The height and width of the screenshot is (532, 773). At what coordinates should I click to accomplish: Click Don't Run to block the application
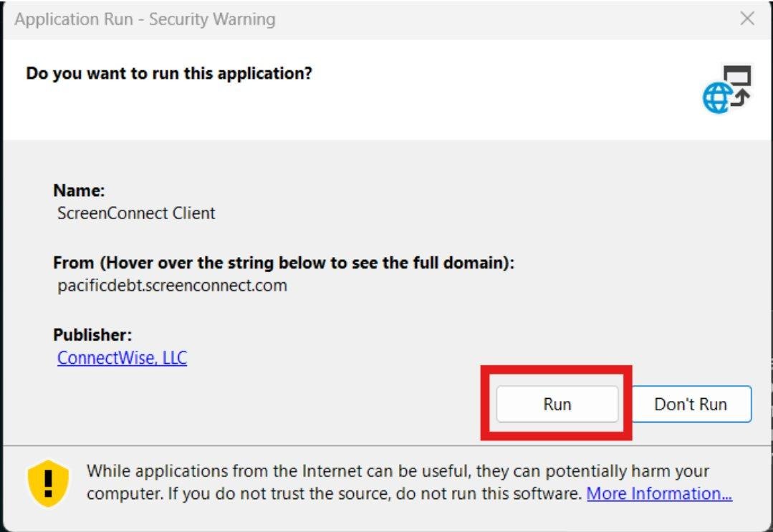point(690,403)
